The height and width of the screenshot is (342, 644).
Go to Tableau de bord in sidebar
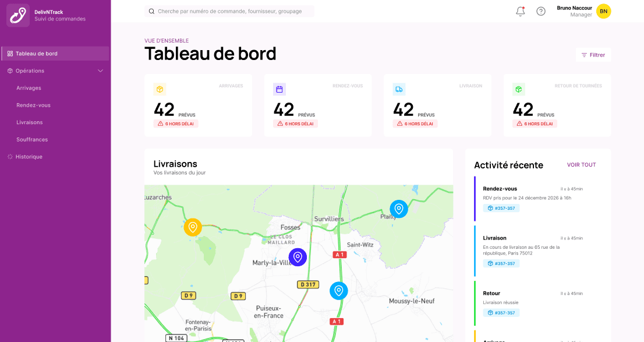click(36, 54)
